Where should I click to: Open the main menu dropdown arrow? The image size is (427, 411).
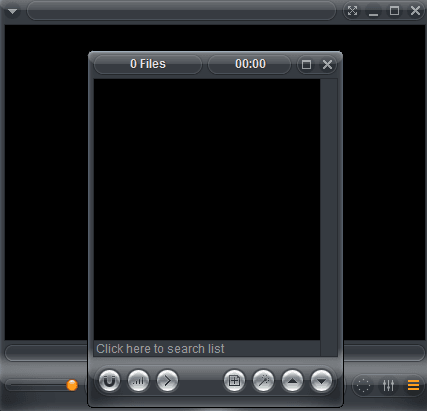pyautogui.click(x=12, y=12)
